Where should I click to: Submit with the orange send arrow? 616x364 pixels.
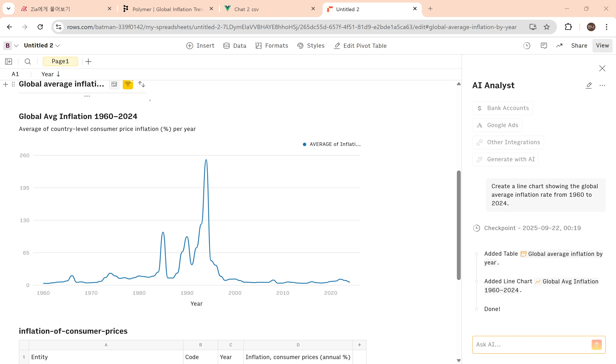[x=596, y=345]
